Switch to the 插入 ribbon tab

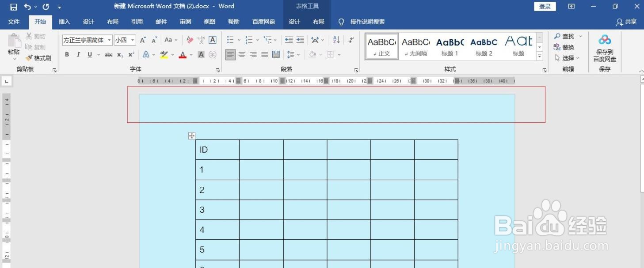click(64, 21)
